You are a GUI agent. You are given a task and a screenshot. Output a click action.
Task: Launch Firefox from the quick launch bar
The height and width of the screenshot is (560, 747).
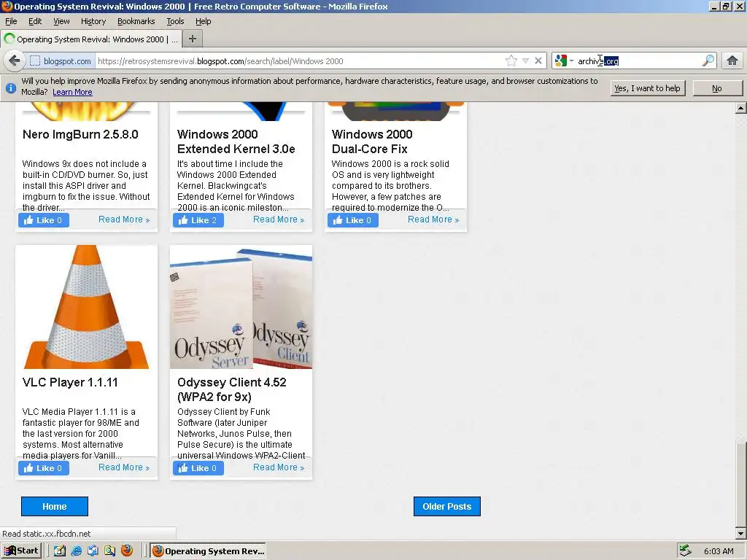(127, 551)
